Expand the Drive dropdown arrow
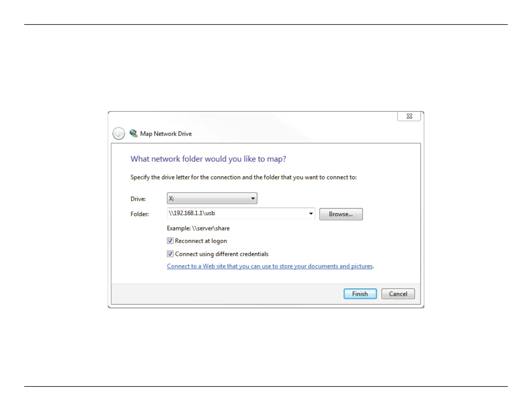 click(x=253, y=198)
